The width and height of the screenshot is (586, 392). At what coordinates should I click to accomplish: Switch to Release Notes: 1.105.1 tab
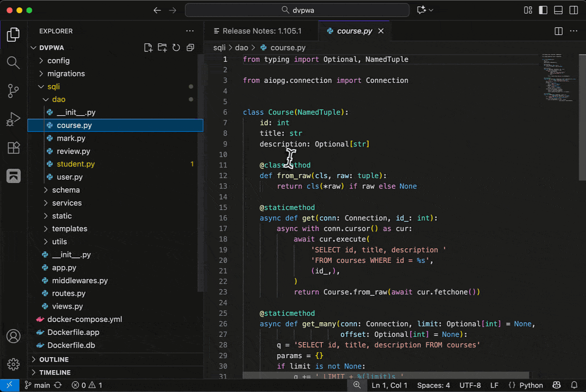pos(261,31)
